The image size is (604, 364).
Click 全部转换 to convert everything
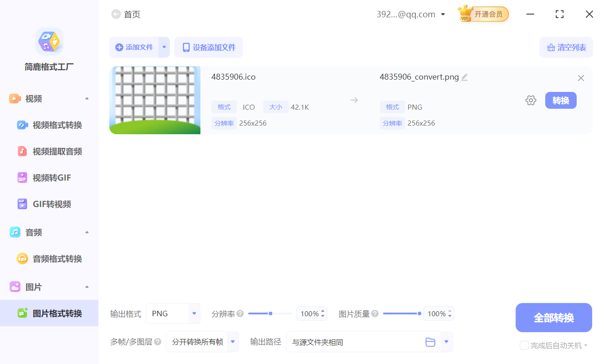coord(553,317)
